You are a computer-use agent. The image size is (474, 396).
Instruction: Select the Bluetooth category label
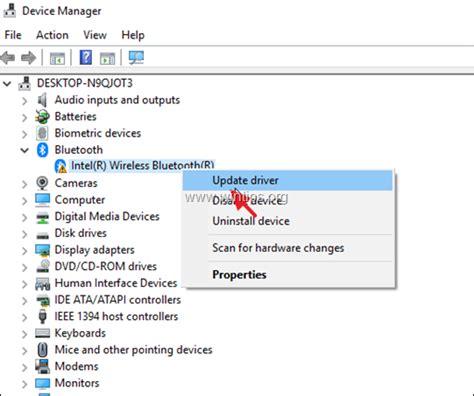(x=79, y=150)
